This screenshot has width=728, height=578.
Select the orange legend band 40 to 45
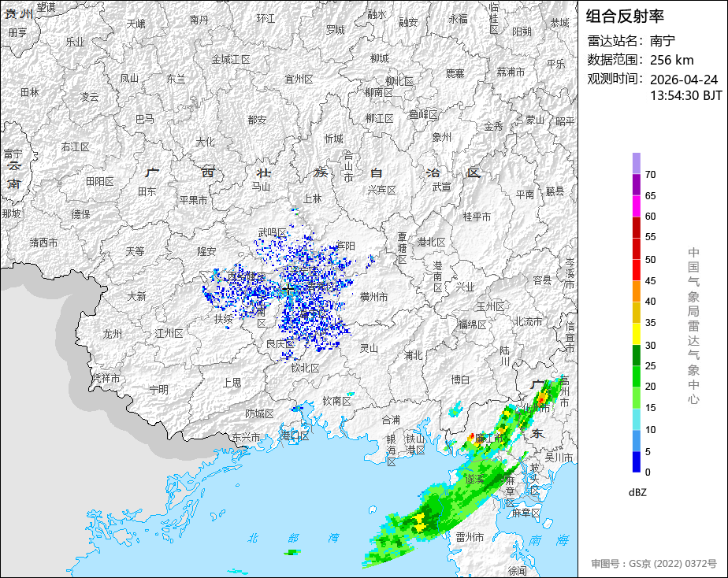(x=636, y=291)
